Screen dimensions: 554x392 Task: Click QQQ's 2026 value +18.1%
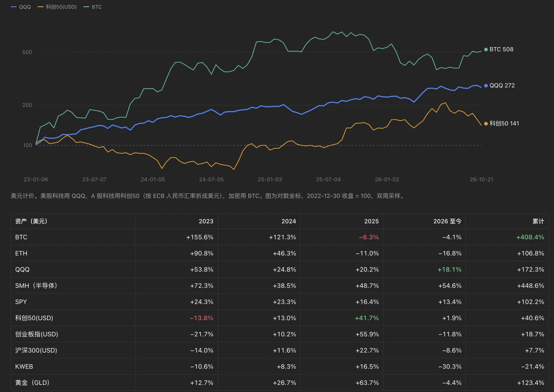tap(450, 270)
